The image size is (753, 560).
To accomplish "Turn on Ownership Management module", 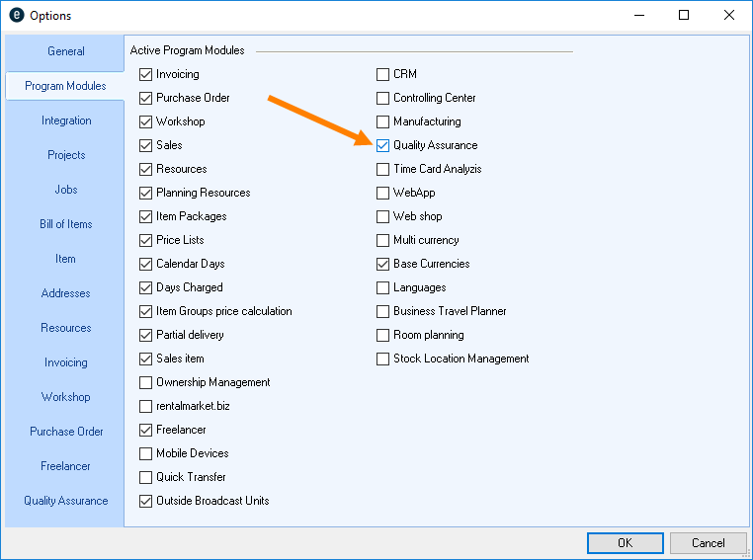I will pyautogui.click(x=146, y=382).
